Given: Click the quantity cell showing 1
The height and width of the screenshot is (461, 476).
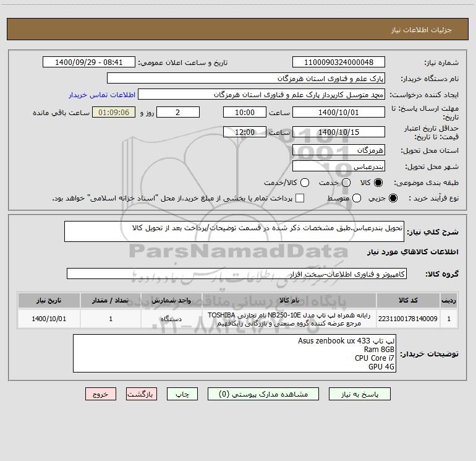Looking at the screenshot, I should click(111, 319).
